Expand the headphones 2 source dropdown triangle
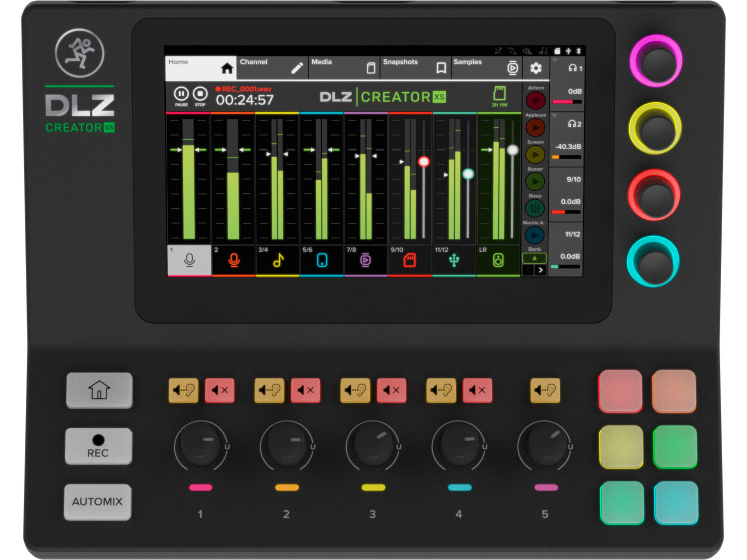This screenshot has height=560, width=747. (x=555, y=116)
